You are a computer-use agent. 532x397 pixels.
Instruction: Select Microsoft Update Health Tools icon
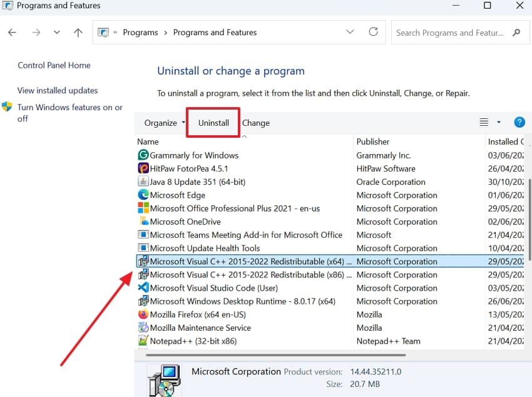pos(143,248)
